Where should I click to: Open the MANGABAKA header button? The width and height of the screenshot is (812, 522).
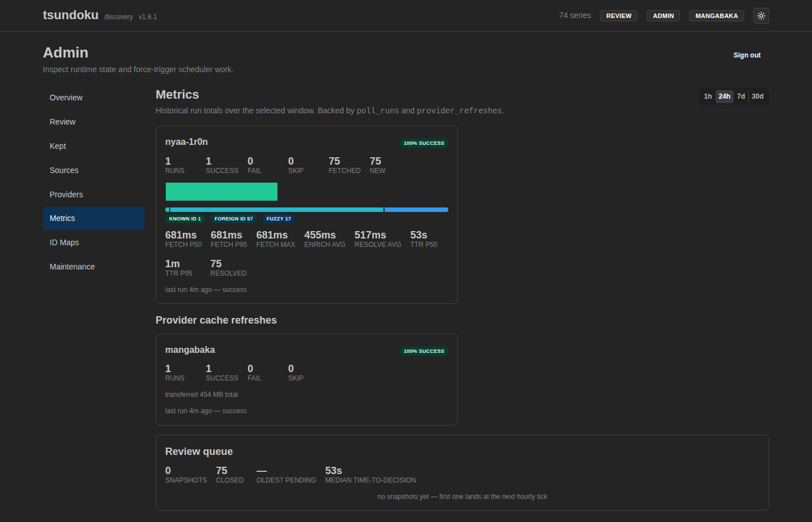716,16
